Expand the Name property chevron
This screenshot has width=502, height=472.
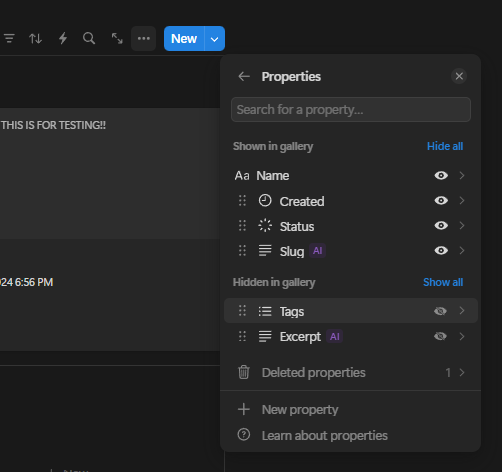tap(462, 175)
